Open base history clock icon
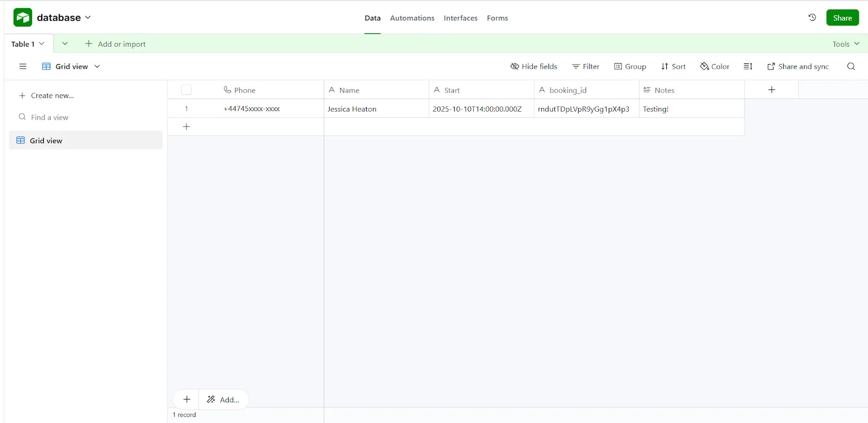Viewport: 868px width, 423px height. (x=812, y=17)
